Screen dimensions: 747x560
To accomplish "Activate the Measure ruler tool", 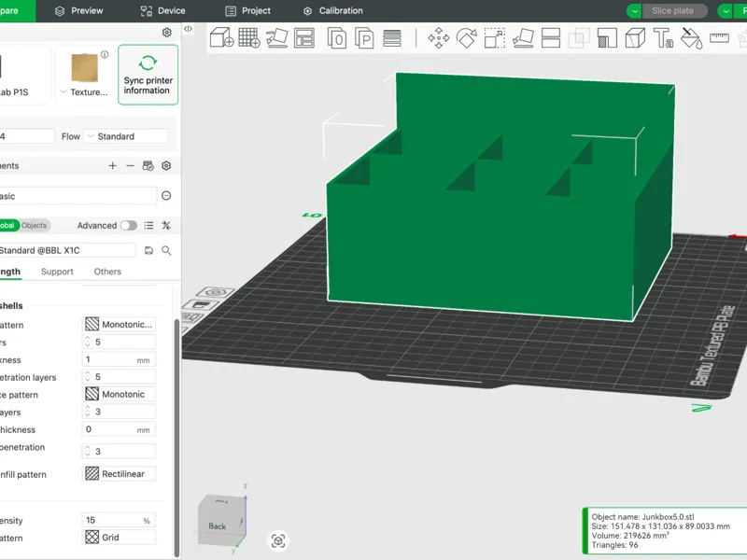I will tap(719, 37).
